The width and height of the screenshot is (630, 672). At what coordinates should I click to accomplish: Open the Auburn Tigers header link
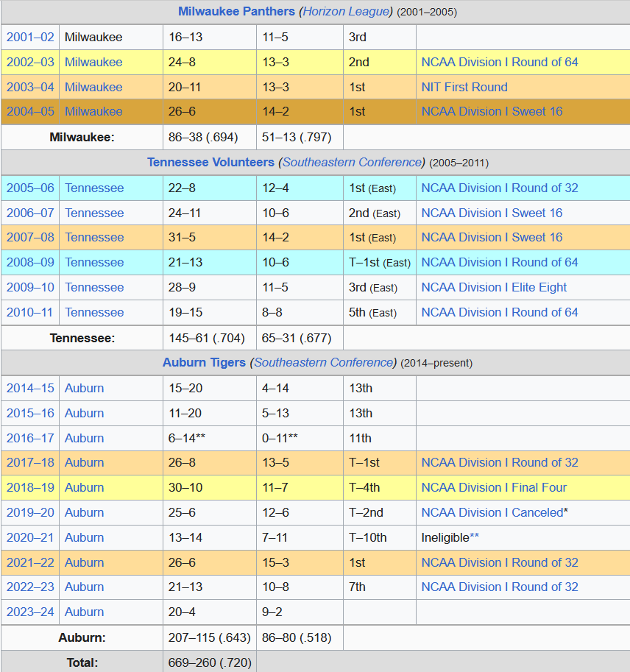(x=204, y=363)
